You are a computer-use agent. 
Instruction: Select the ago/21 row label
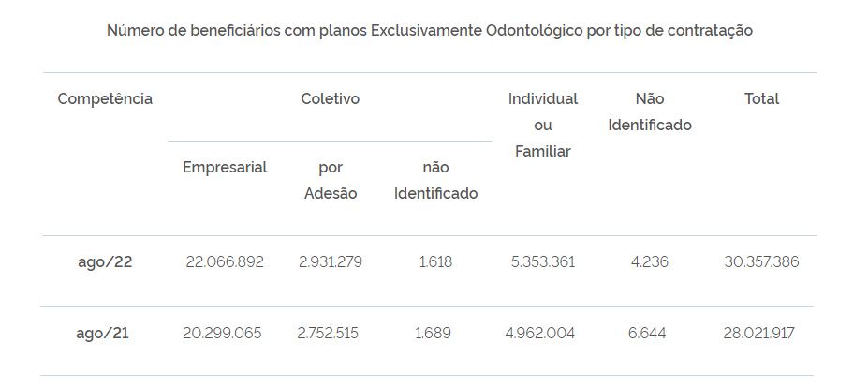click(102, 333)
